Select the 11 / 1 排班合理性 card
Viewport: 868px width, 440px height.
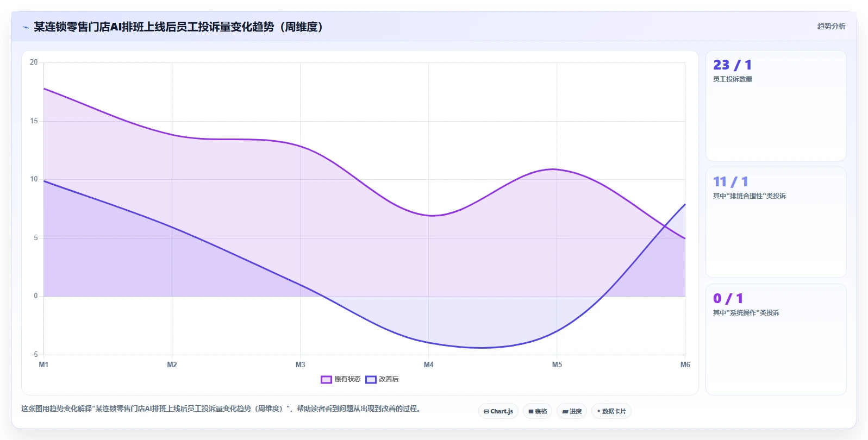776,222
